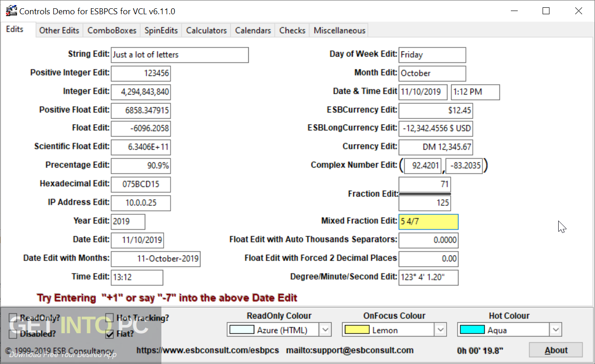This screenshot has width=595, height=364.
Task: Click the Precentage Edit field
Action: [x=141, y=165]
